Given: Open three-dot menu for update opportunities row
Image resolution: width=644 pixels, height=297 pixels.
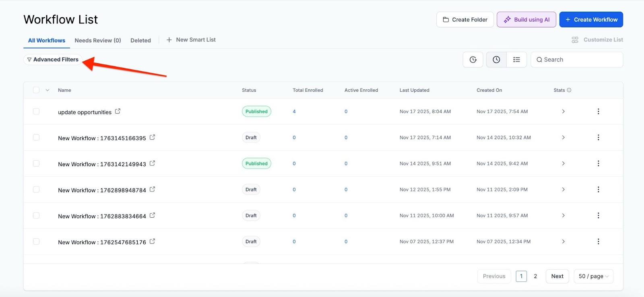Looking at the screenshot, I should tap(598, 111).
